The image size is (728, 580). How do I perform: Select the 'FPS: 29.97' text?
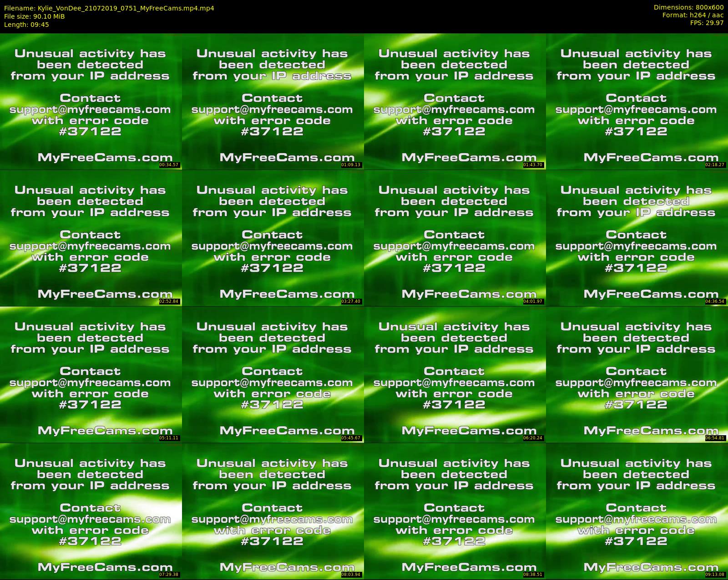click(707, 23)
